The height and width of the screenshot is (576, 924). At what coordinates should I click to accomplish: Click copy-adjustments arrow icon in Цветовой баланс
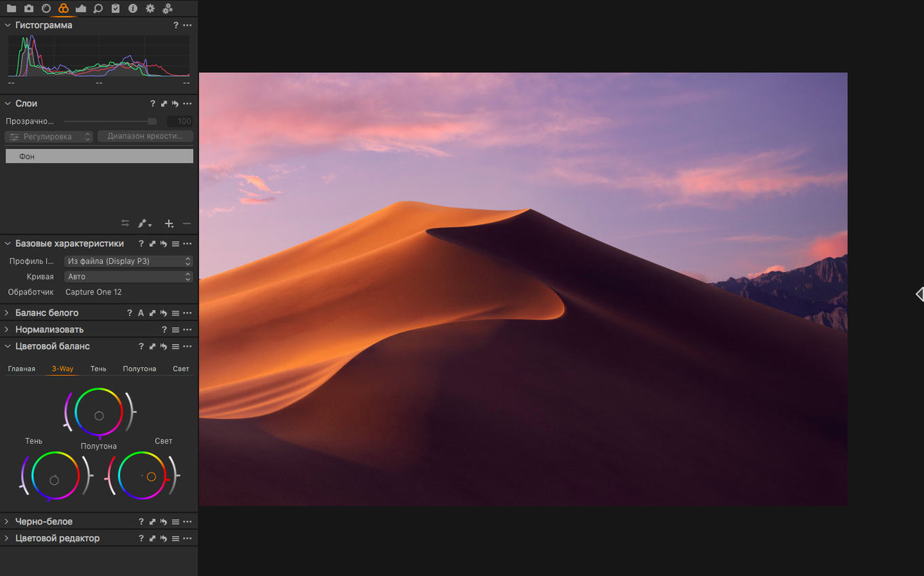click(x=152, y=346)
